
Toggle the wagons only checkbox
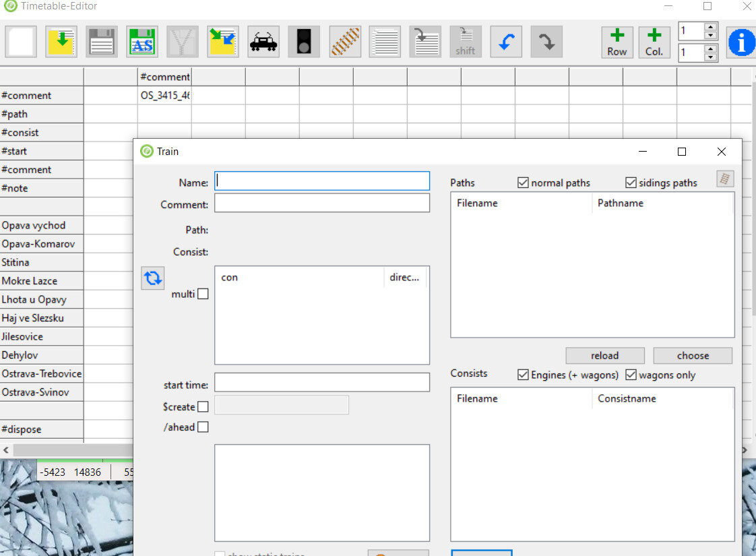(631, 375)
